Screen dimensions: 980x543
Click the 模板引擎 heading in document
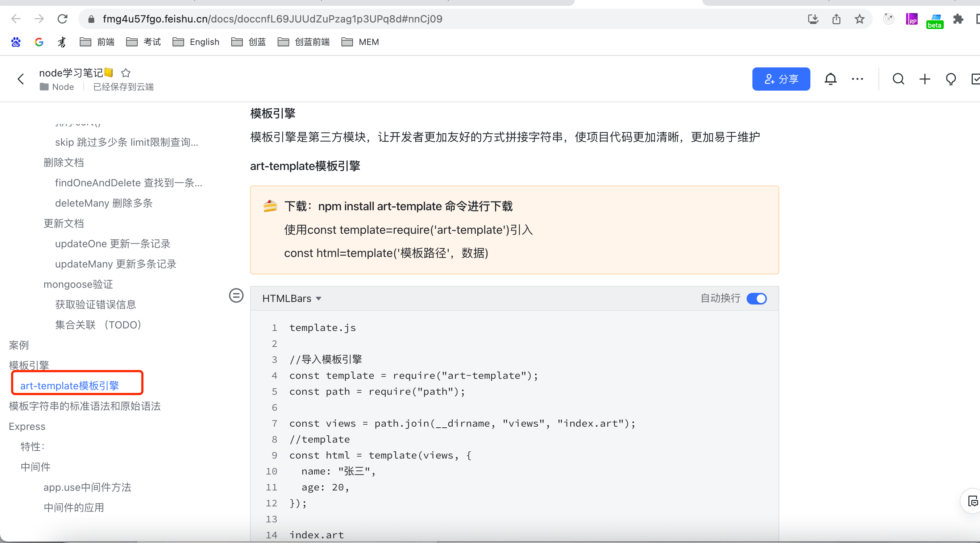(273, 113)
